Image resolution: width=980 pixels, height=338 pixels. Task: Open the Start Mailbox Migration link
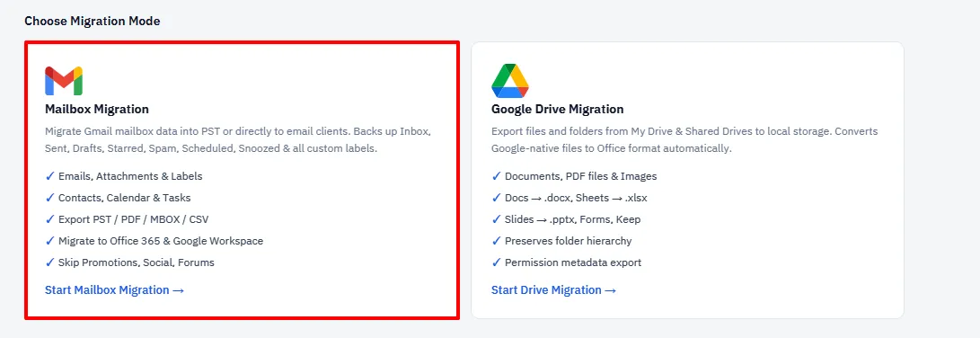(114, 289)
